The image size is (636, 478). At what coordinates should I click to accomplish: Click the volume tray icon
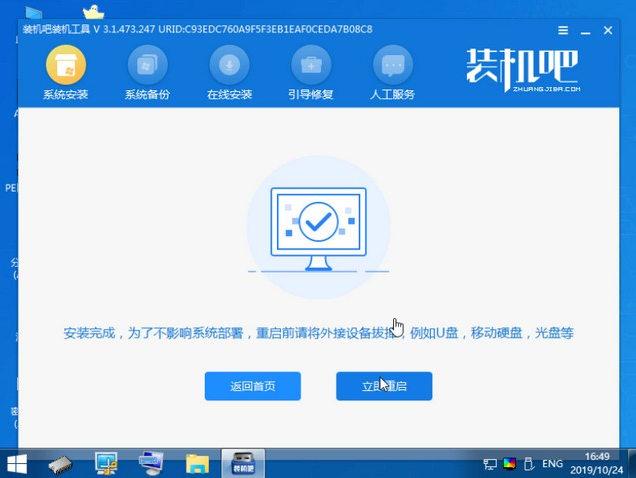529,464
